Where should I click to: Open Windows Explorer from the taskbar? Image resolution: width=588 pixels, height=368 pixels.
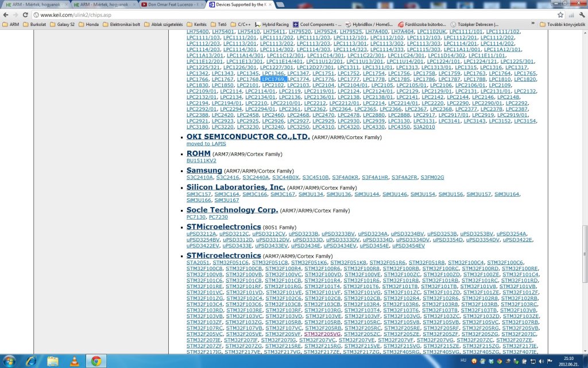click(53, 361)
